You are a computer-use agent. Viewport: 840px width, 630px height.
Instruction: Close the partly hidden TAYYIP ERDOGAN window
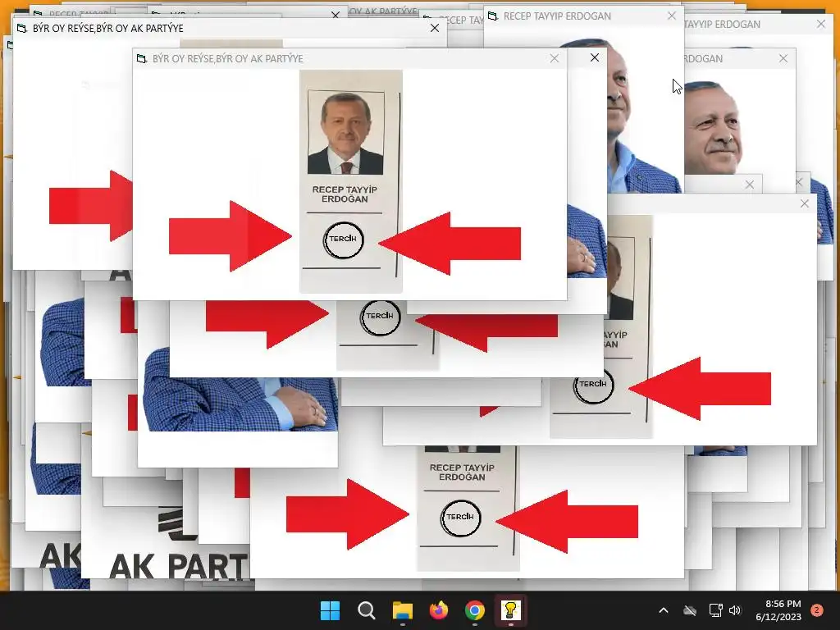(820, 24)
